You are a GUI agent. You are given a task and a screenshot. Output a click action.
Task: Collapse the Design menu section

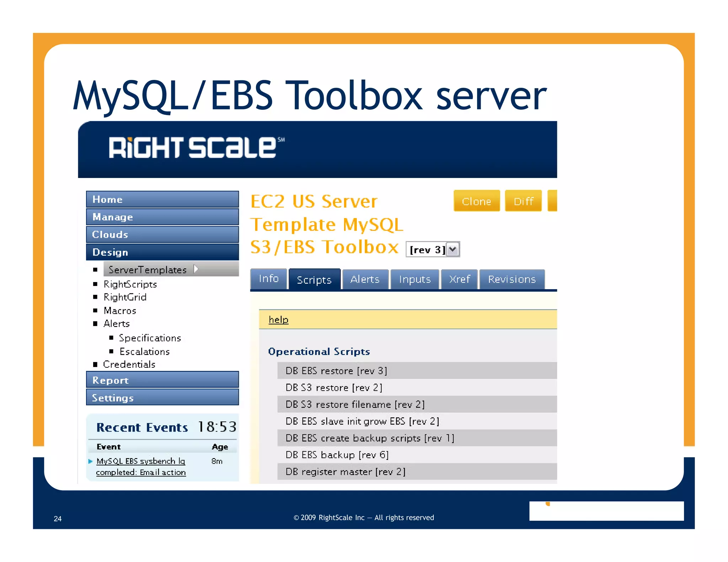[162, 252]
